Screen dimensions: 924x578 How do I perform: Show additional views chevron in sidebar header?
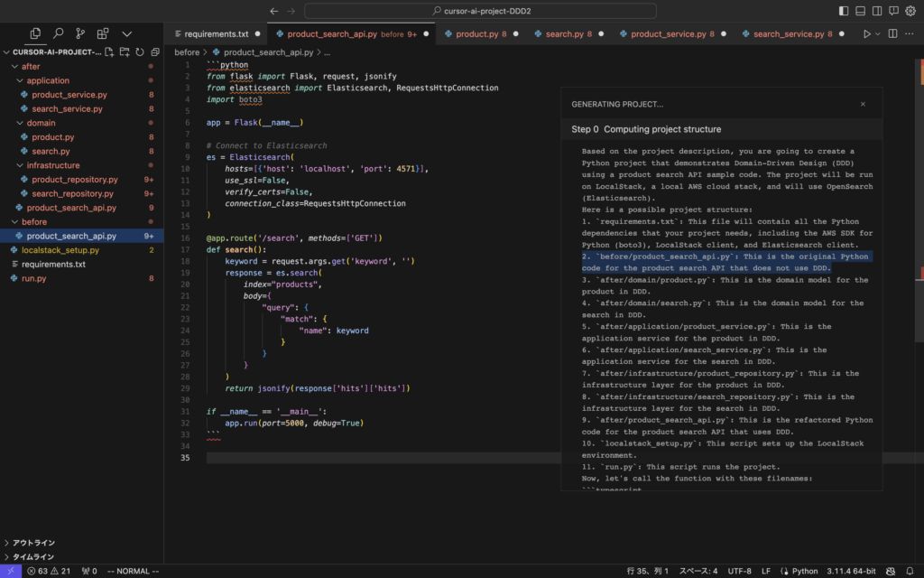[126, 33]
